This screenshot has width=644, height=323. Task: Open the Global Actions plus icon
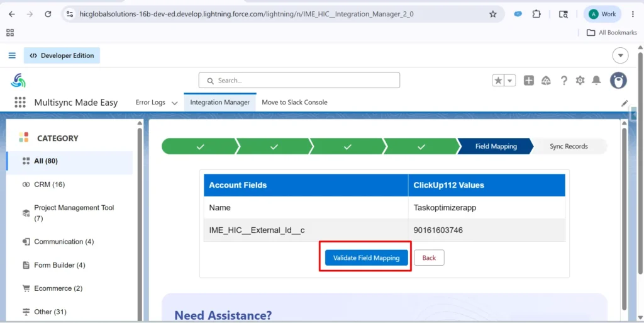click(528, 81)
